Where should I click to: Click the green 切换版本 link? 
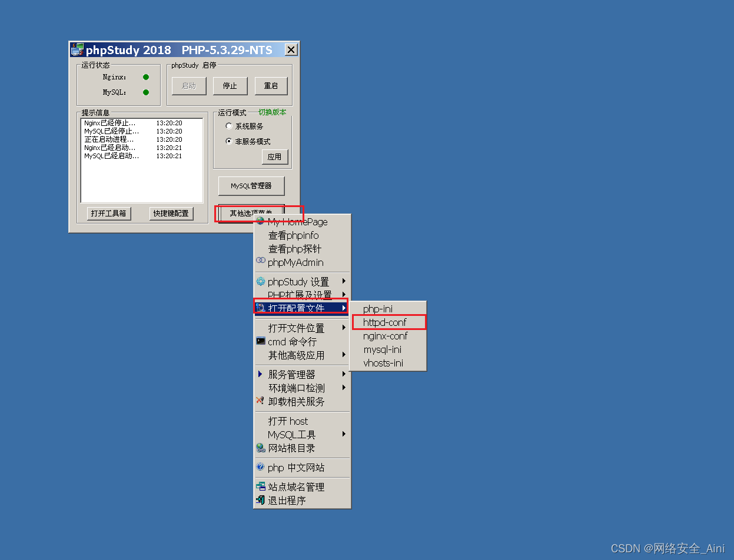(x=272, y=112)
